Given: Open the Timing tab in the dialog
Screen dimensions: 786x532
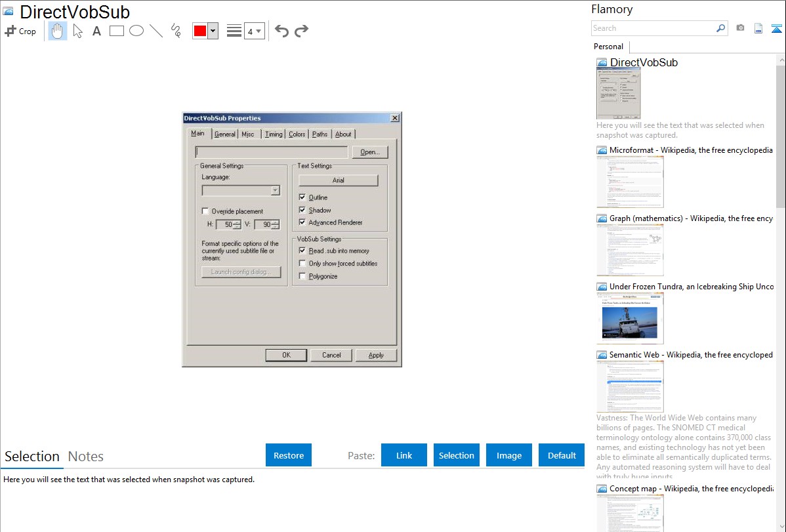Looking at the screenshot, I should pyautogui.click(x=274, y=134).
